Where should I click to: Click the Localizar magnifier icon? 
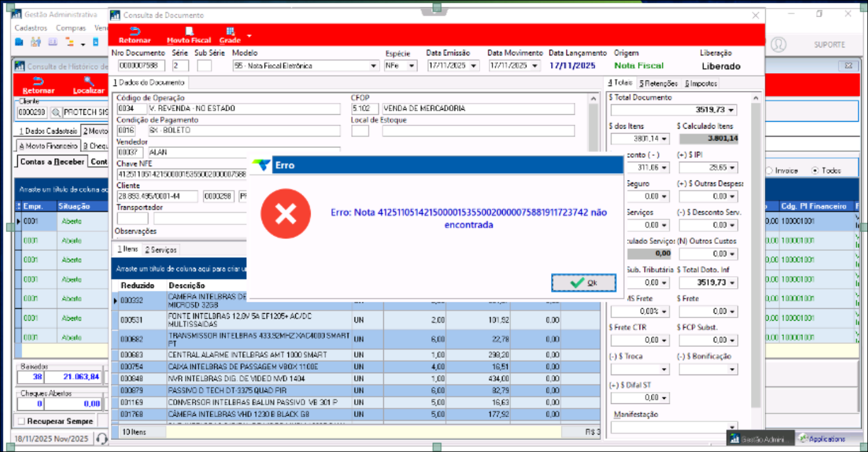[x=89, y=81]
